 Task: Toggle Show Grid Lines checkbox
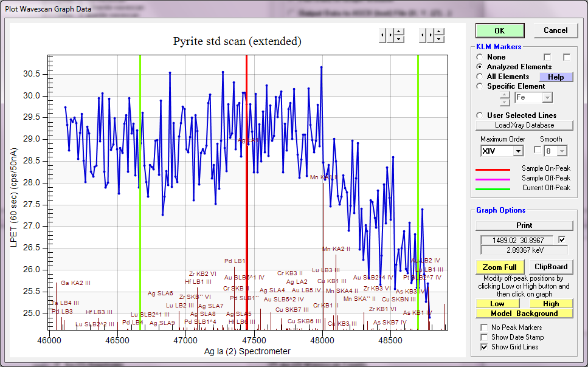(x=484, y=347)
